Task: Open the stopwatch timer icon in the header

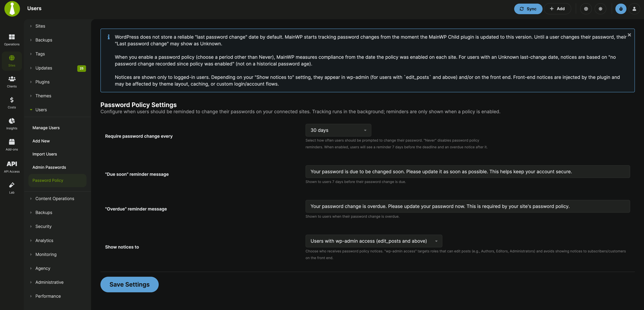Action: click(x=620, y=9)
